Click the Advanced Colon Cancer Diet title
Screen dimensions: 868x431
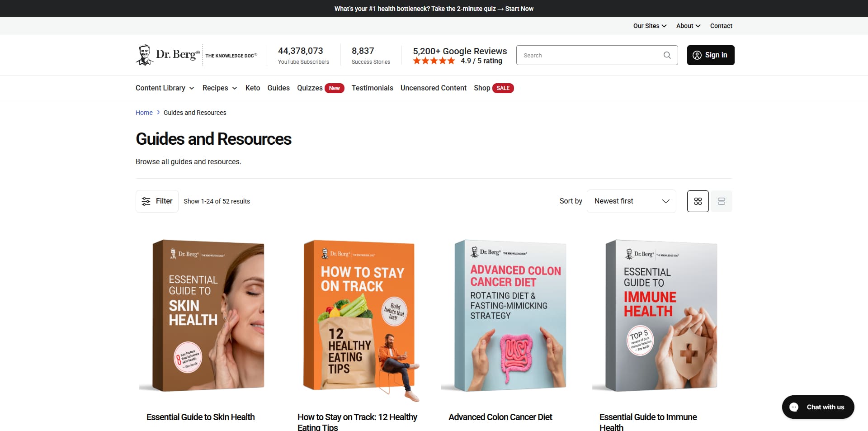500,417
